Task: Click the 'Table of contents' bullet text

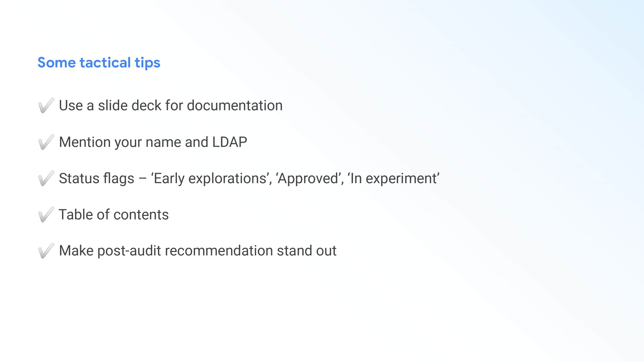Action: click(x=114, y=215)
